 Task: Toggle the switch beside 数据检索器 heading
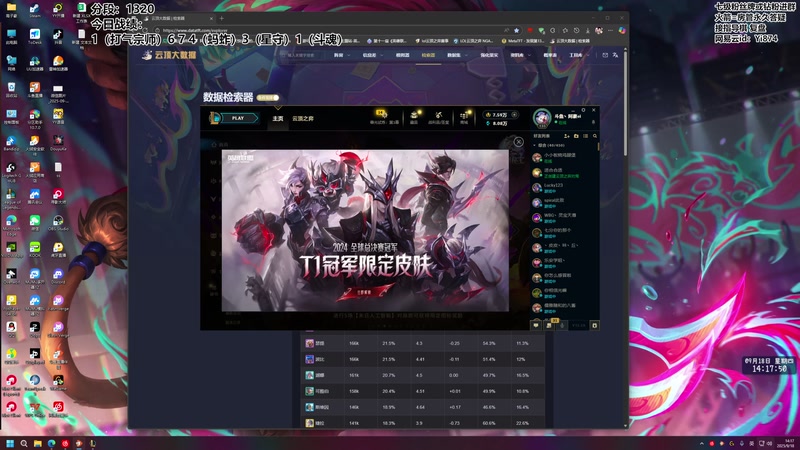tap(268, 97)
